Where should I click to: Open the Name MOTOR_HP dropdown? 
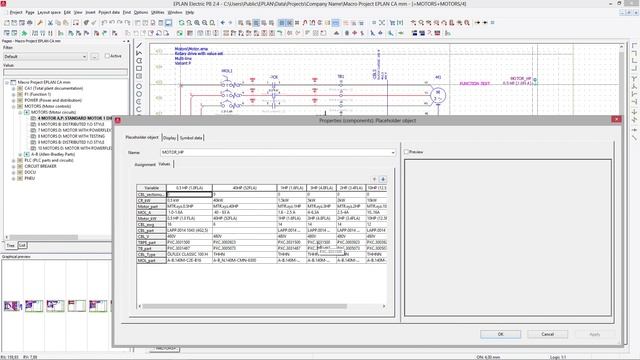[393, 152]
